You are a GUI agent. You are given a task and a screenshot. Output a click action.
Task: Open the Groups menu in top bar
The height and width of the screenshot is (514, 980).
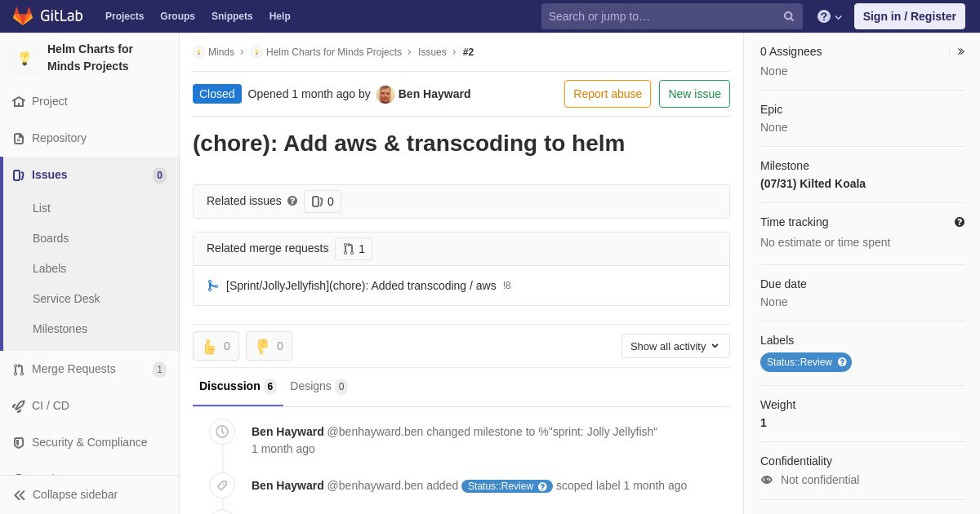pos(177,16)
